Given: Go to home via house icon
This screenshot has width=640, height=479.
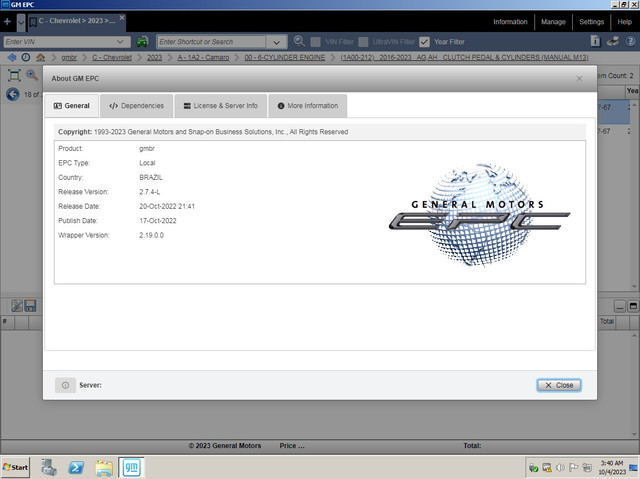Looking at the screenshot, I should 40,58.
